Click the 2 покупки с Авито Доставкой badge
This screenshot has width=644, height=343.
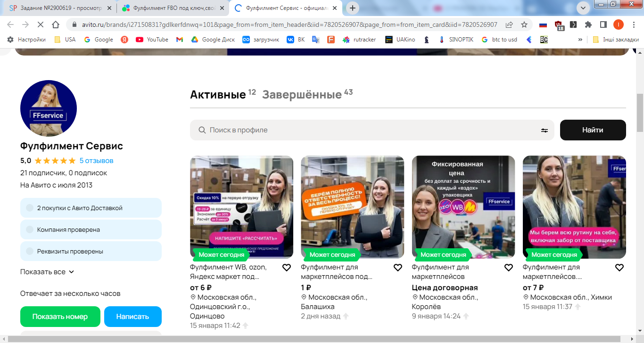pos(91,208)
